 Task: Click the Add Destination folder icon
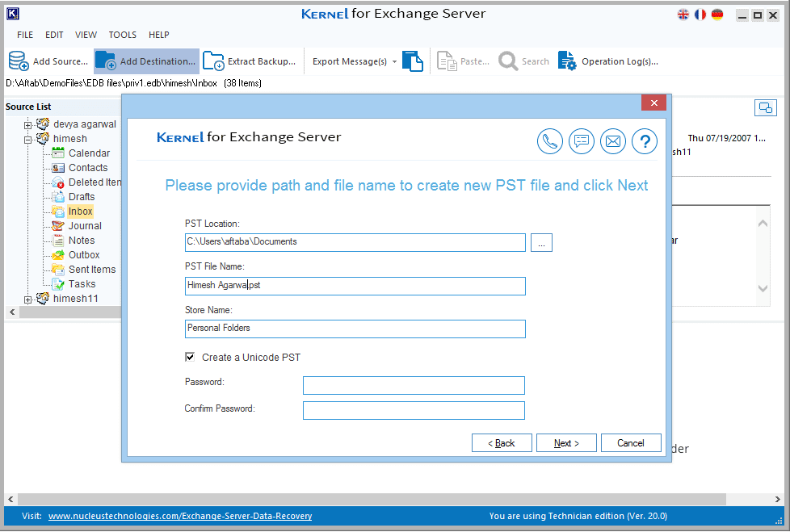(106, 61)
